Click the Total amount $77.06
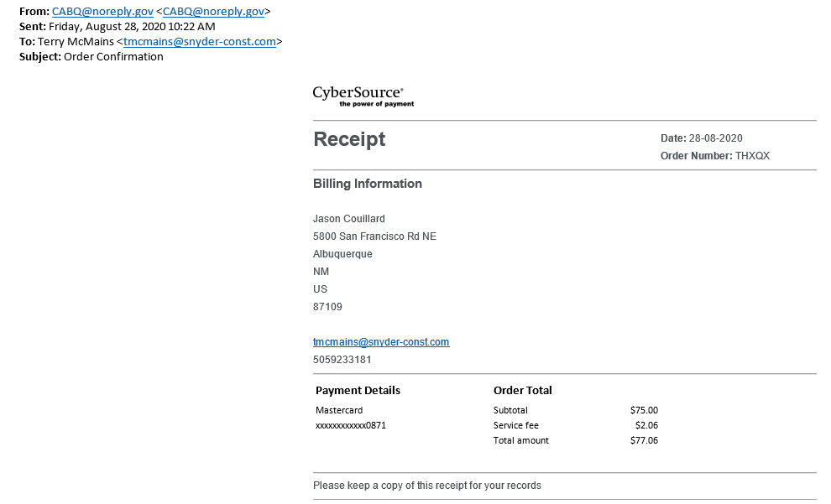The image size is (831, 504). (644, 440)
